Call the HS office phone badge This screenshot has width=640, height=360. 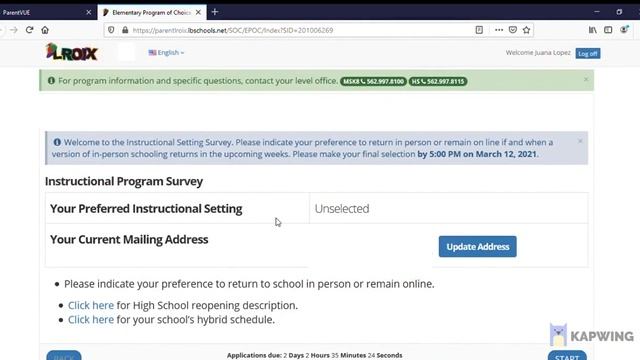click(x=438, y=82)
